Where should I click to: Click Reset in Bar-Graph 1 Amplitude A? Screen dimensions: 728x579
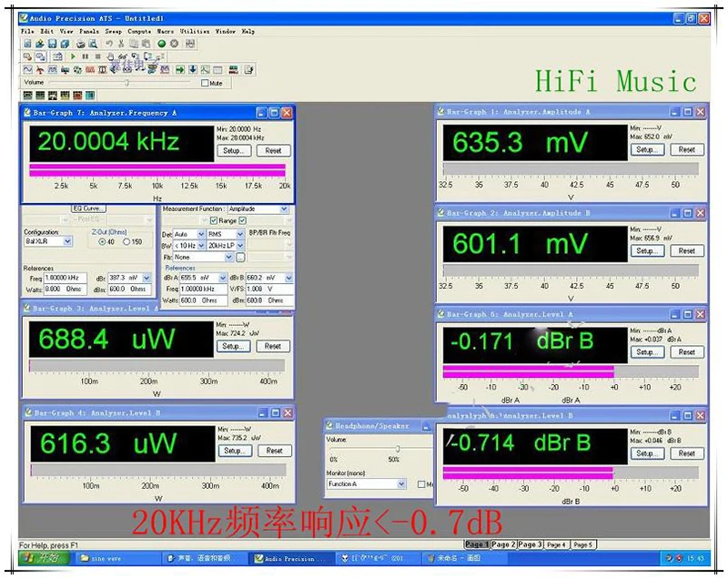pos(687,149)
